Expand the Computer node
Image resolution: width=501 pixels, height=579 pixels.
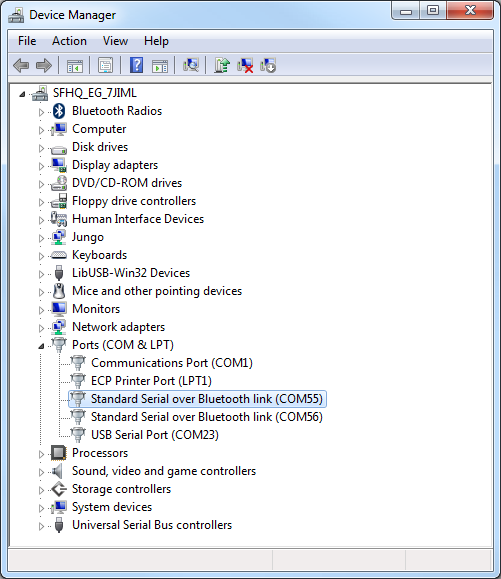pos(41,130)
